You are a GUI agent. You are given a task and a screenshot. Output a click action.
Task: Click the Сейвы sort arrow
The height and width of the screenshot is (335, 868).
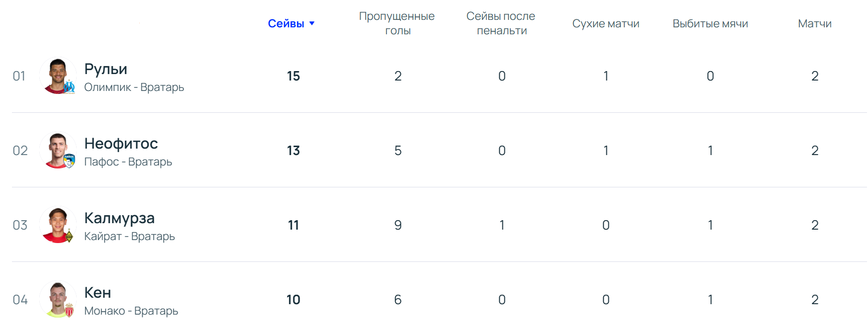click(312, 23)
